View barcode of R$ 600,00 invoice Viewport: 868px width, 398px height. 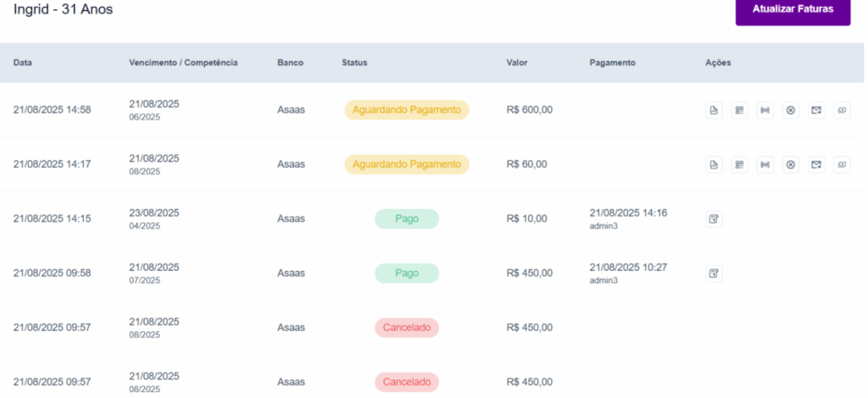coord(765,110)
